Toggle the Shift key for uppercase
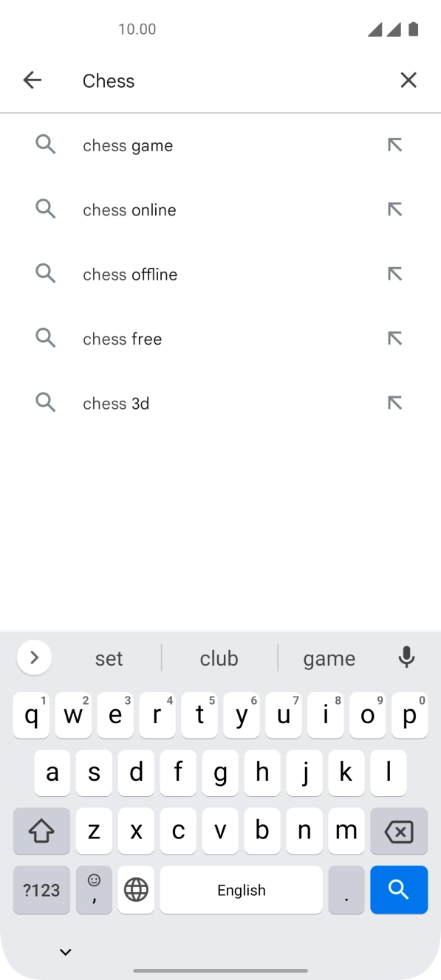The width and height of the screenshot is (441, 980). coord(41,831)
